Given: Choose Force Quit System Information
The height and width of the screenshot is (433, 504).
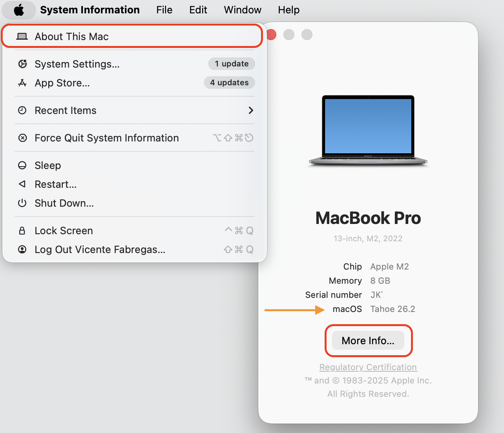Looking at the screenshot, I should (135, 138).
